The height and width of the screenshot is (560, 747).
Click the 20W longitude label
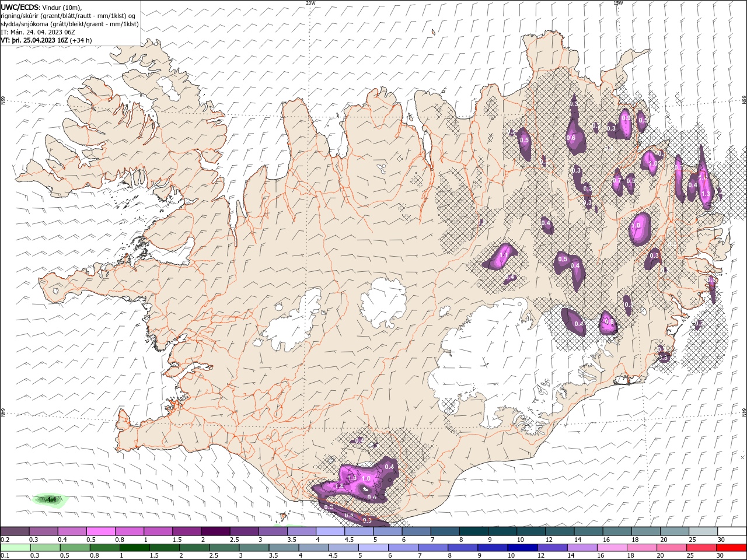tap(310, 3)
